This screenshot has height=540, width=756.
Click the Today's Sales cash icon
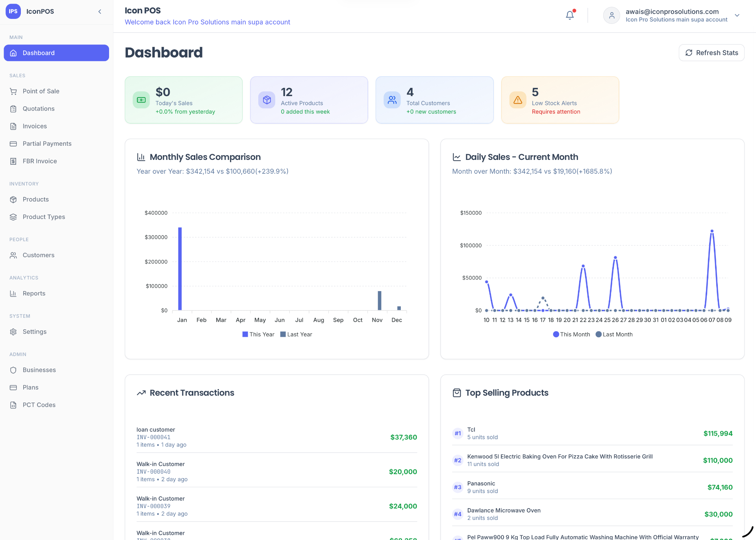click(141, 100)
